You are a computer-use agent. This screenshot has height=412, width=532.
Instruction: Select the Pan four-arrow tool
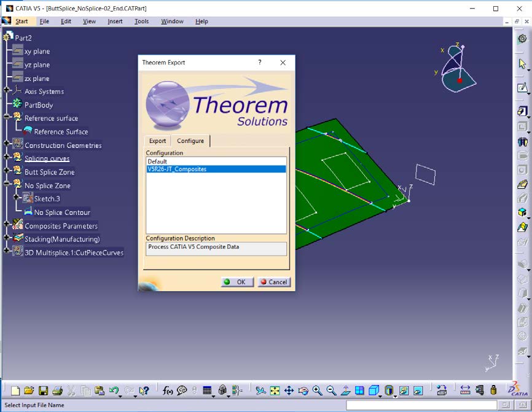(x=289, y=391)
